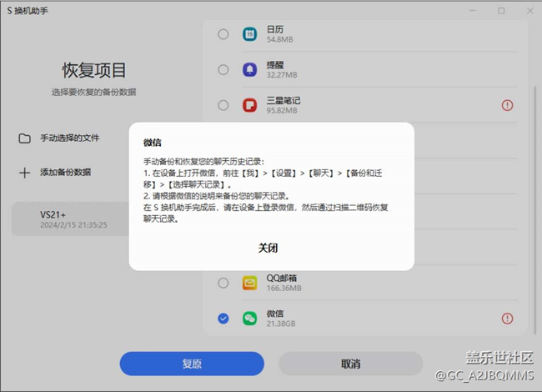Click the blue 复原 restore button
The height and width of the screenshot is (392, 542).
click(x=191, y=364)
